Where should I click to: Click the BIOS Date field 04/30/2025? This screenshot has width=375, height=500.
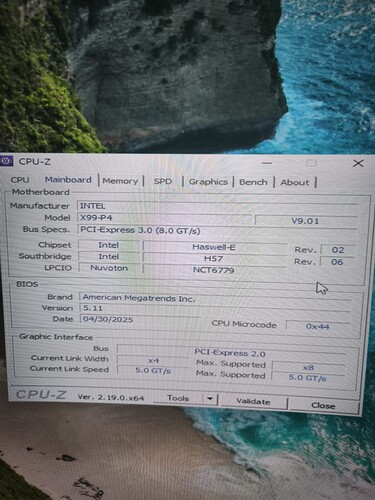point(140,319)
